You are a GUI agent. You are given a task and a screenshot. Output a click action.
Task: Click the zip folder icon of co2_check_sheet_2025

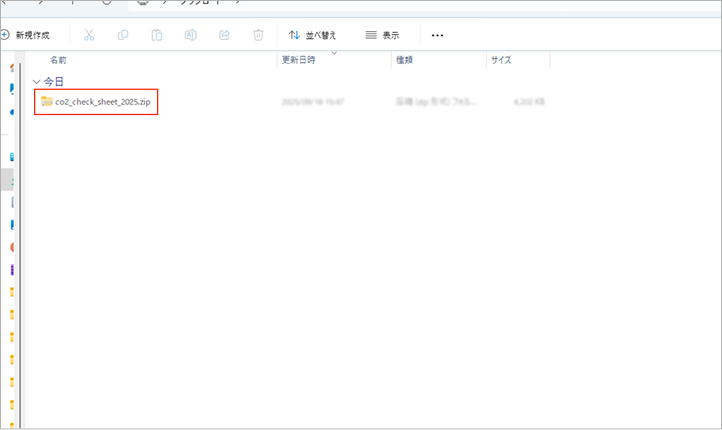pyautogui.click(x=46, y=101)
